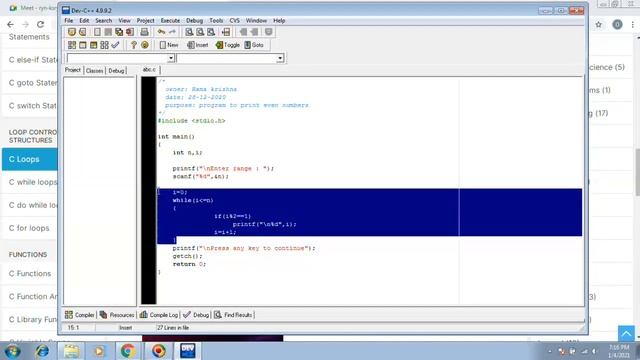
Task: Click the Goto bookmarks toolbar button
Action: 254,45
